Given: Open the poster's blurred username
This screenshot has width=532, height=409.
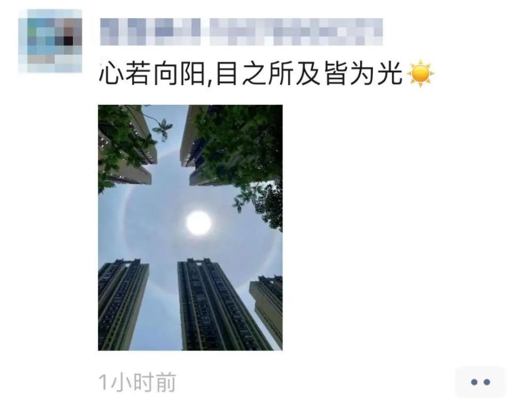Looking at the screenshot, I should pyautogui.click(x=241, y=32).
